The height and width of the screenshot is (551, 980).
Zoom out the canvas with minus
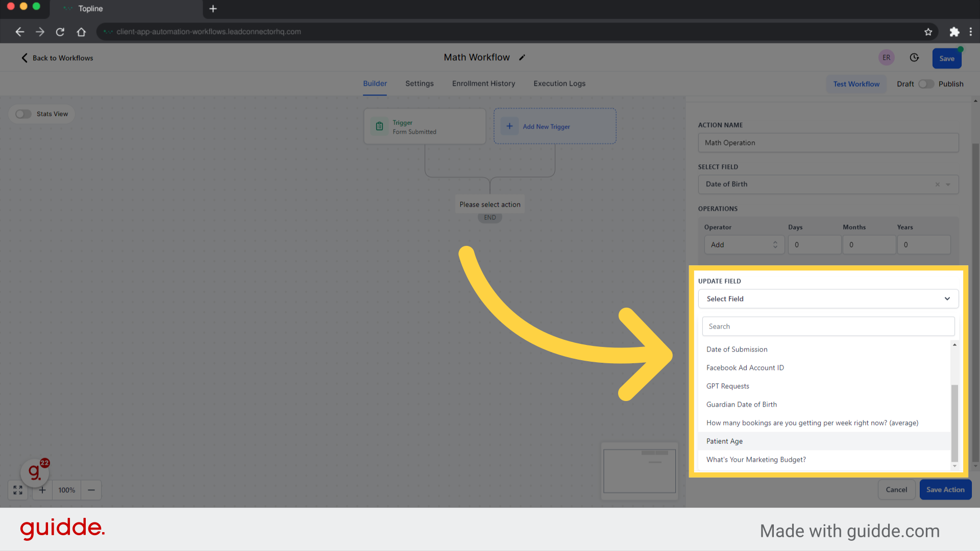(91, 490)
